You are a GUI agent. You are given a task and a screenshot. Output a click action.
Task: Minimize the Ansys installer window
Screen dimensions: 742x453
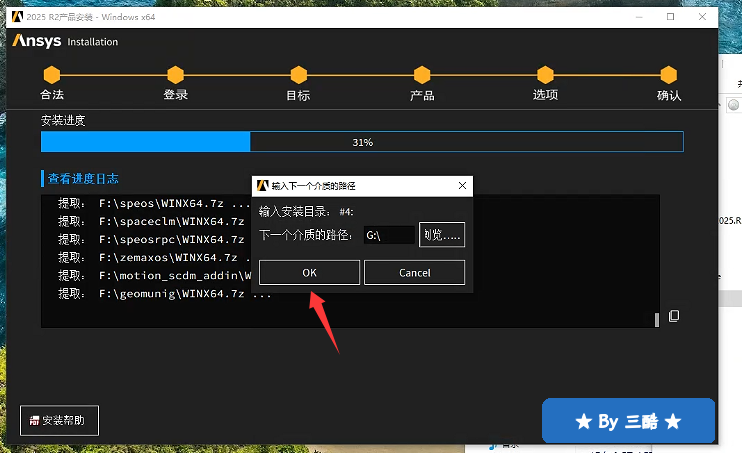click(639, 17)
